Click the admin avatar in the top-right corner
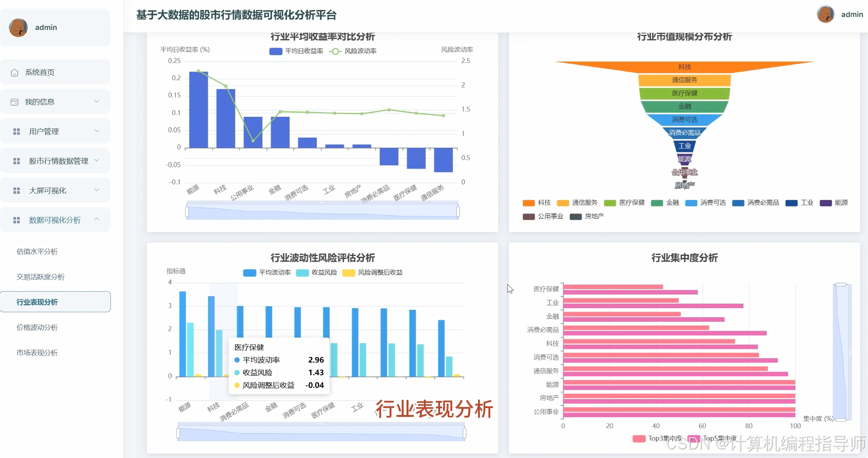Image resolution: width=868 pixels, height=458 pixels. click(x=825, y=14)
